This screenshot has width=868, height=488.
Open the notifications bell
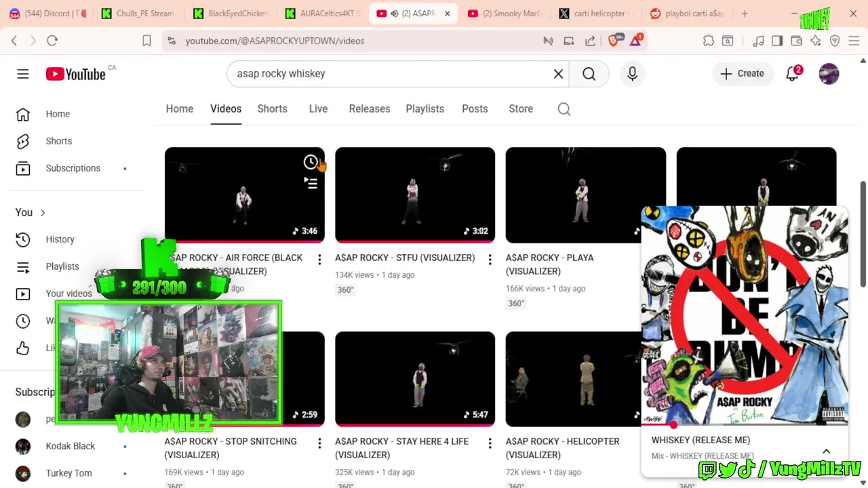[x=792, y=74]
